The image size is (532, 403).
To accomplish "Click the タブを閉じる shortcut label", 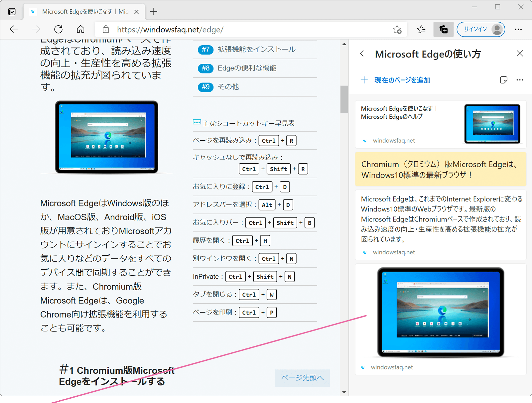I will [x=212, y=294].
